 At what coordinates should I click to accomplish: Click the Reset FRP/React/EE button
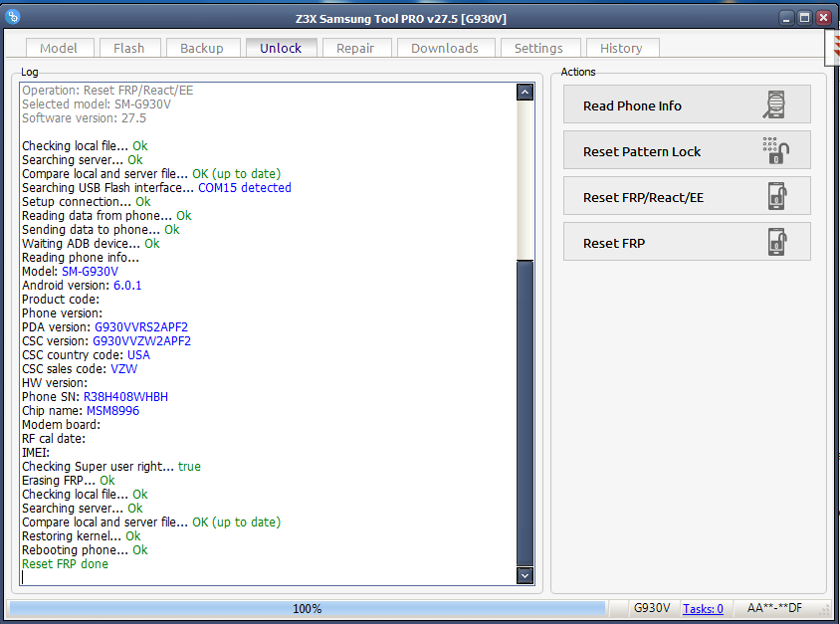coord(687,196)
